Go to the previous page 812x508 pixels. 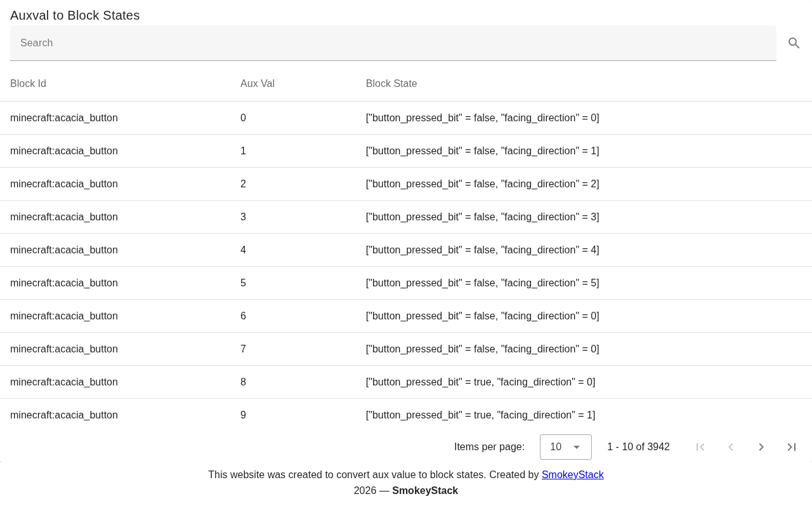point(731,447)
